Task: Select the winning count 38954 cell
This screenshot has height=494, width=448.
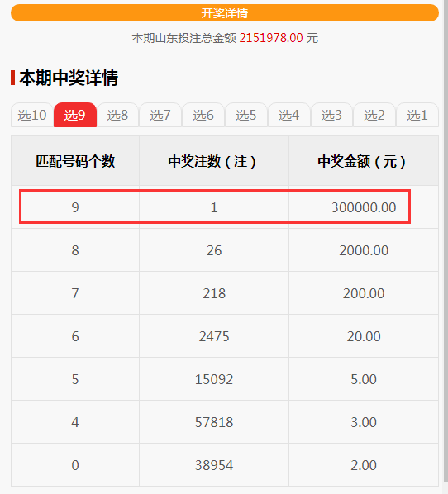Action: point(214,465)
